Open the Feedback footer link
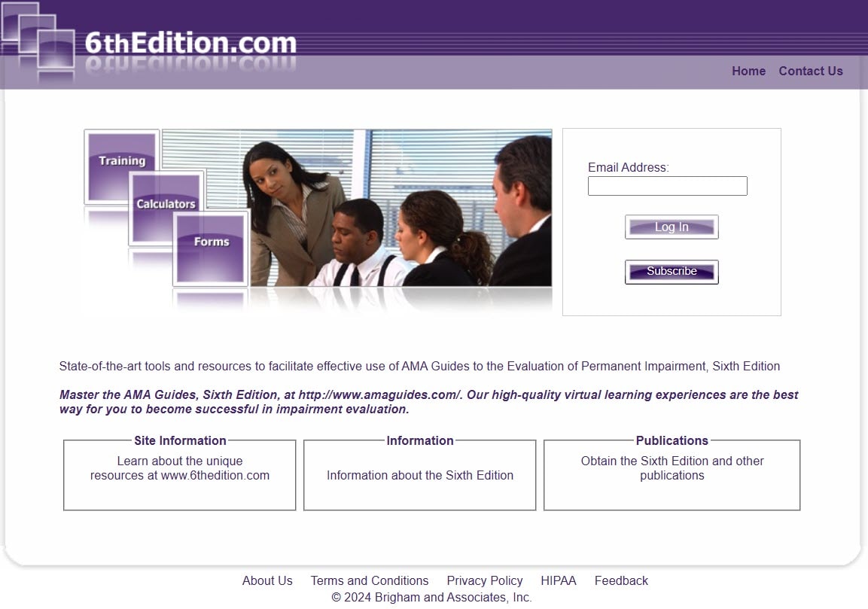 pyautogui.click(x=621, y=580)
